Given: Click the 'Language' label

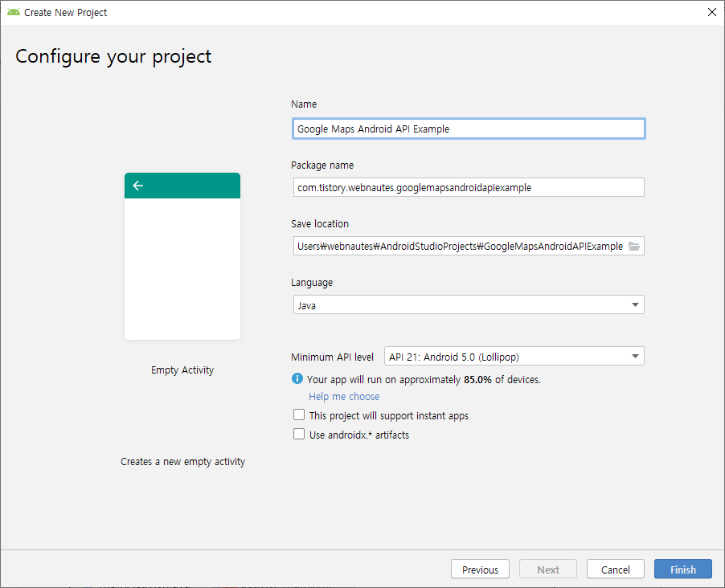Looking at the screenshot, I should click(312, 283).
